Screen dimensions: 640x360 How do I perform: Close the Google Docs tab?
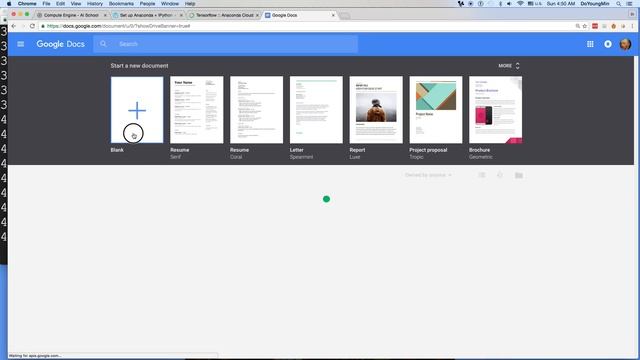pos(333,15)
